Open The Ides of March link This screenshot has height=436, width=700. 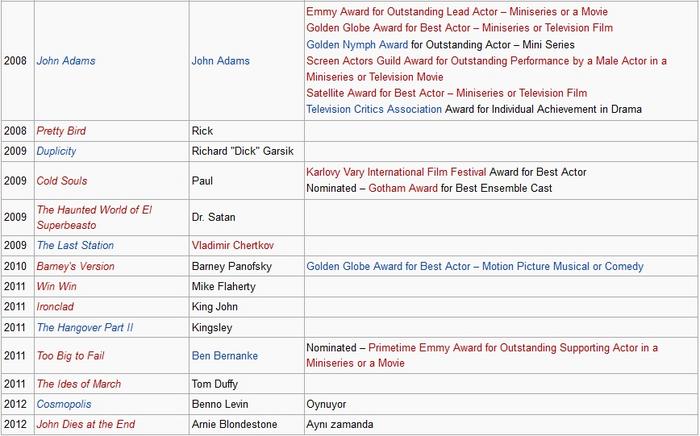(x=81, y=384)
